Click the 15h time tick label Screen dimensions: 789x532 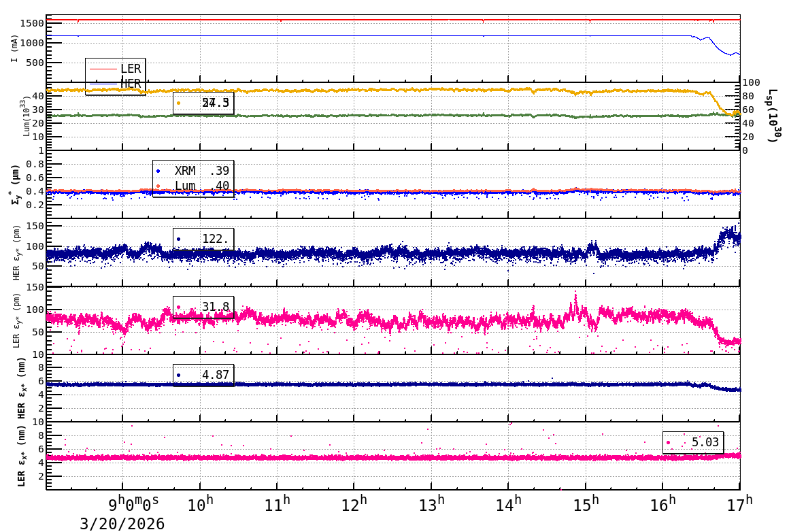point(586,504)
